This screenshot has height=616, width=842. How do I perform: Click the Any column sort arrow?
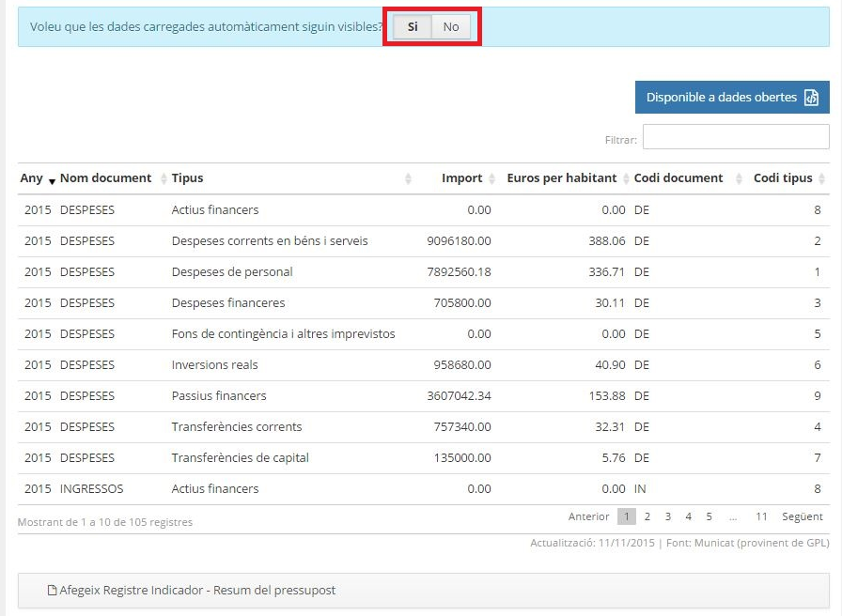(52, 179)
